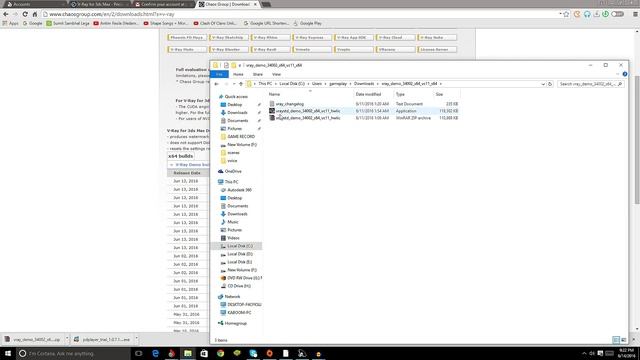This screenshot has height=360, width=640.
Task: Go up one folder level in Explorer
Action: click(241, 84)
